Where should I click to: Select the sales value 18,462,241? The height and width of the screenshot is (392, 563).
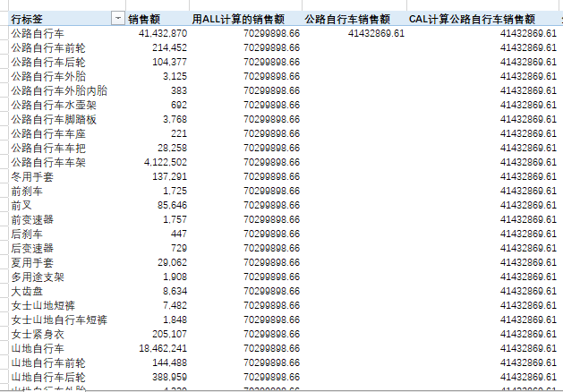click(163, 348)
